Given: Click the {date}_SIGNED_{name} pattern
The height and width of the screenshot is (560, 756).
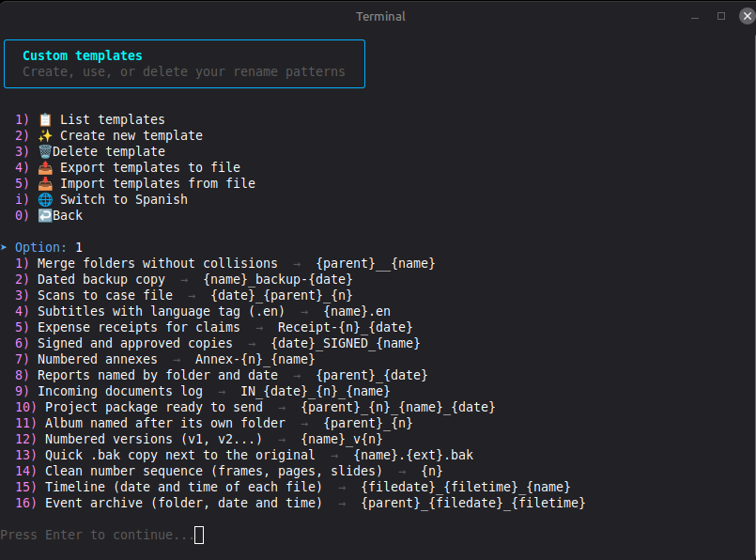Looking at the screenshot, I should pos(346,343).
